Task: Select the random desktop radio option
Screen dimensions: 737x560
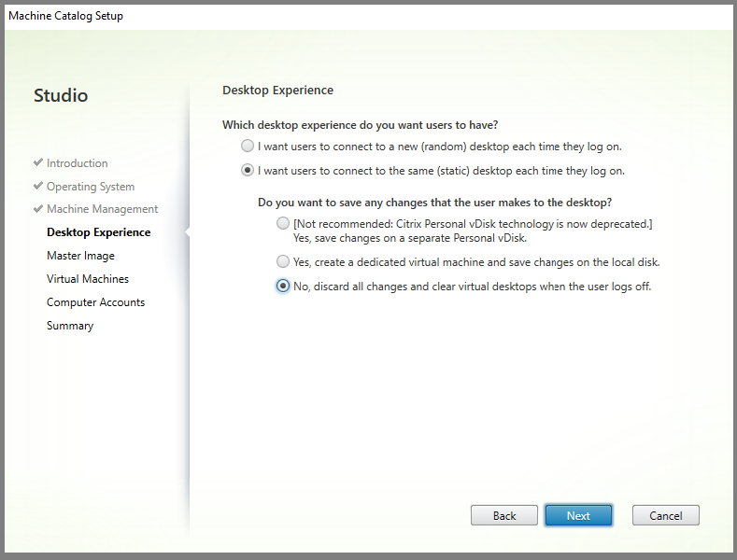Action: click(248, 147)
